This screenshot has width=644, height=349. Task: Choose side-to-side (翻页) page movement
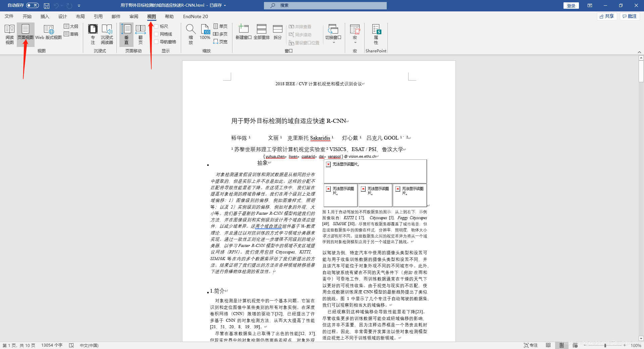[x=141, y=34]
